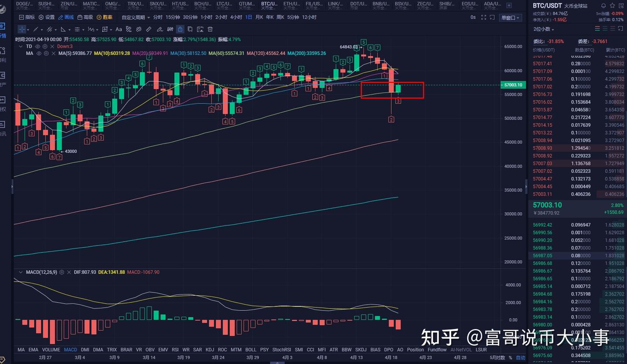
Task: Select VOLUME indicator tab
Action: (x=51, y=350)
